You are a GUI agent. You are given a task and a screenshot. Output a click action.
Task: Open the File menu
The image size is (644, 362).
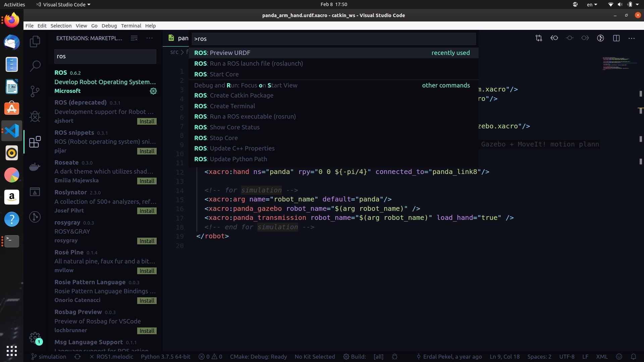coord(30,25)
